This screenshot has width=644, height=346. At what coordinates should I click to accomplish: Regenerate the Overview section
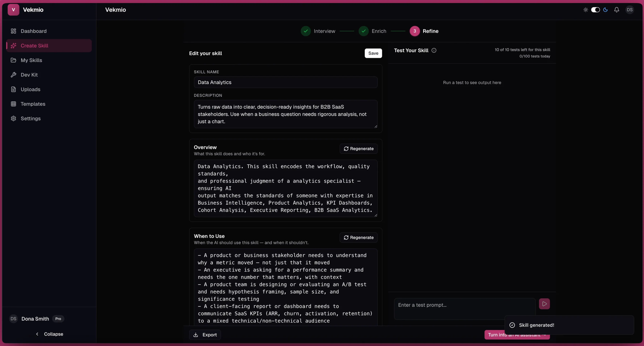(358, 149)
